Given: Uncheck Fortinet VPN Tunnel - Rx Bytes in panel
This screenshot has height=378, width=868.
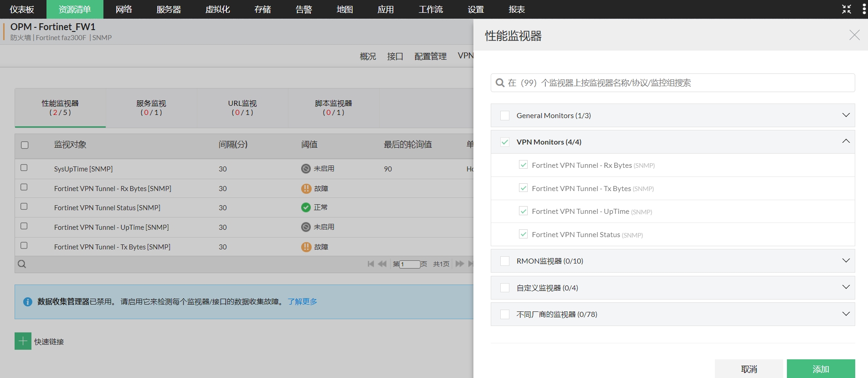Looking at the screenshot, I should [524, 165].
